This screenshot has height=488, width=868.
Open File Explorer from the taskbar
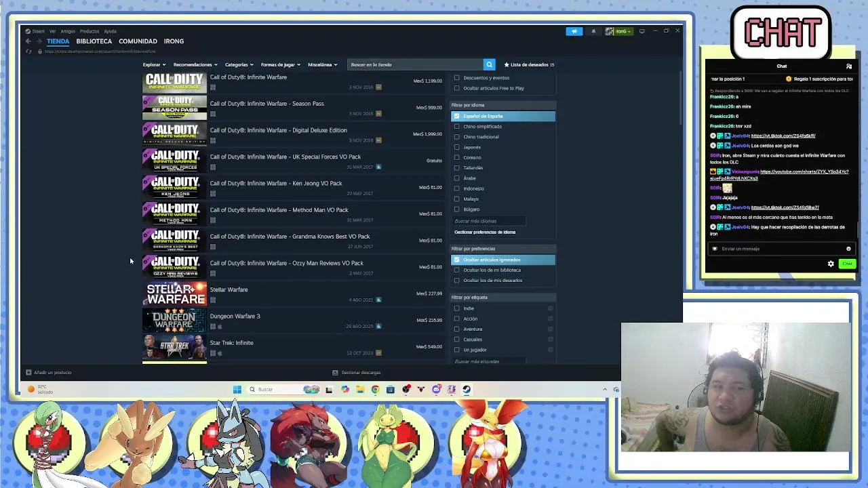(x=360, y=389)
